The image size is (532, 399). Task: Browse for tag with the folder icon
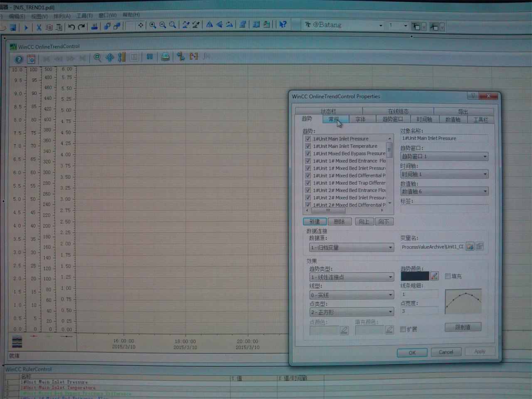(x=470, y=246)
